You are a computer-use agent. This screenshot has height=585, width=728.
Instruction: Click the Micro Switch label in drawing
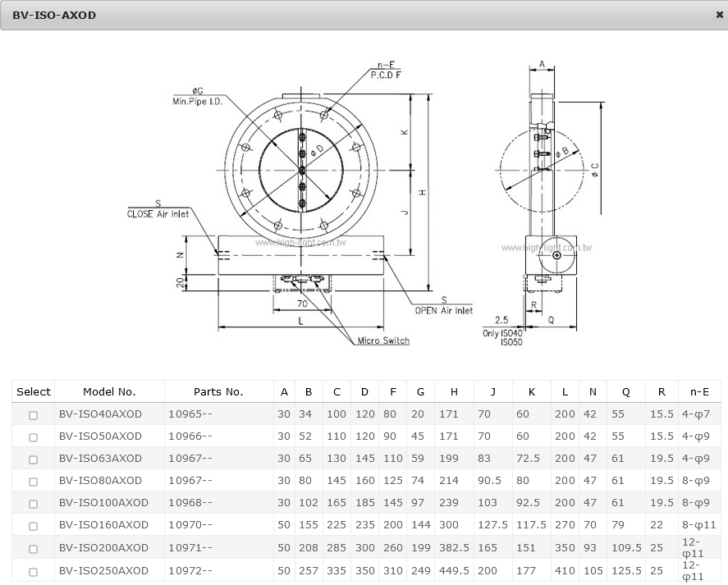click(383, 340)
